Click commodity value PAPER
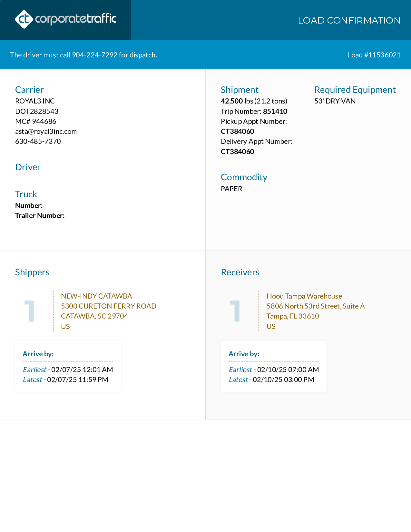Screen dimensions: 411x532 coord(231,189)
